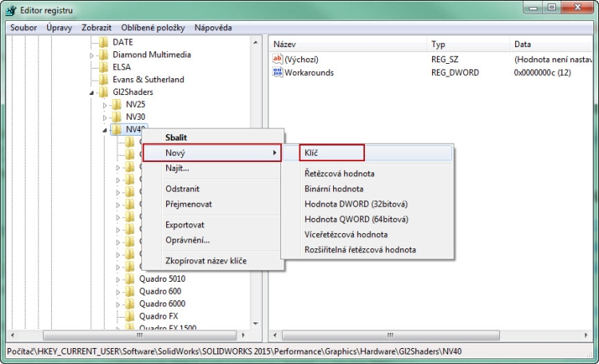This screenshot has width=599, height=364.
Task: Click the tree pane horizontal scrollbar thumb
Action: click(140, 335)
